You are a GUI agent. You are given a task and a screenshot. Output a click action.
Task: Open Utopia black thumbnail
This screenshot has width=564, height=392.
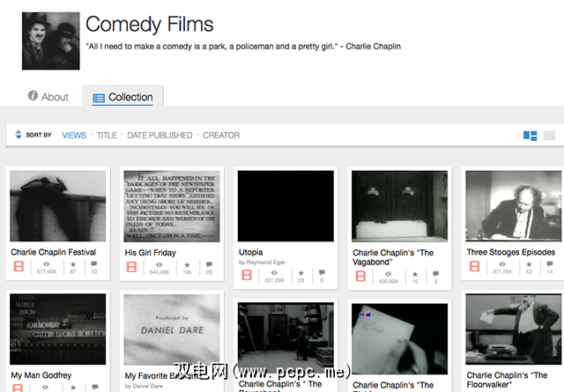click(x=286, y=206)
